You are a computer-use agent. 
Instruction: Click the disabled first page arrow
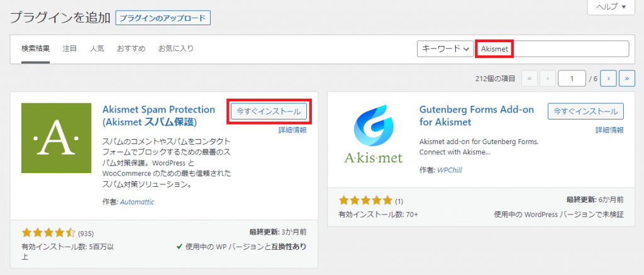tap(530, 79)
